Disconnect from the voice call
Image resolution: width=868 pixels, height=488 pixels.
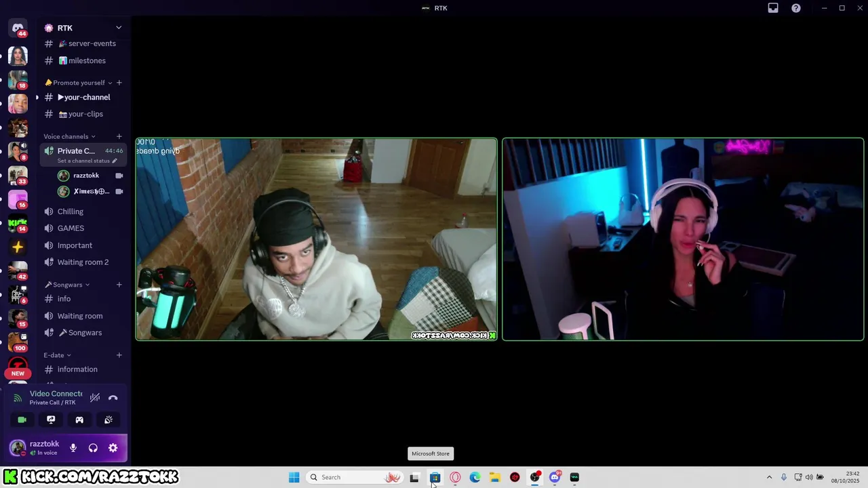tap(113, 398)
